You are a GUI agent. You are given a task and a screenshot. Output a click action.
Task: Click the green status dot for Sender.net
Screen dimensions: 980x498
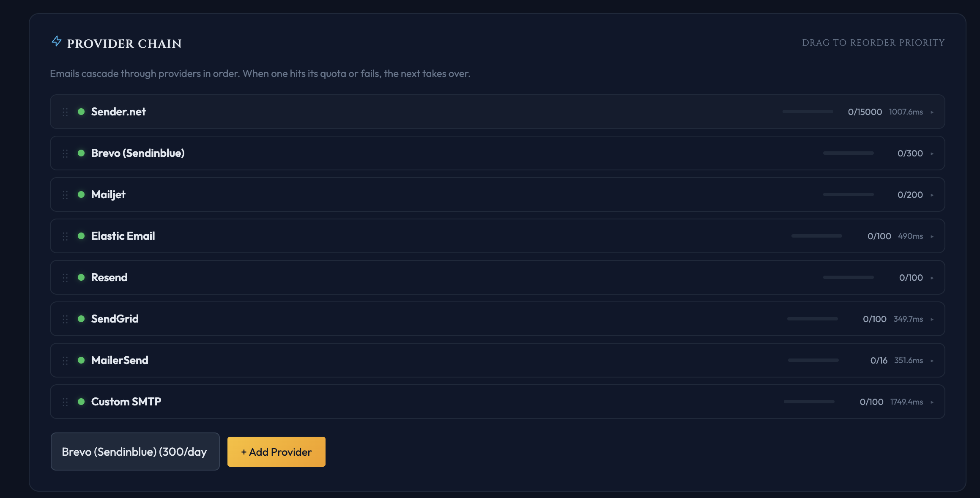point(81,112)
